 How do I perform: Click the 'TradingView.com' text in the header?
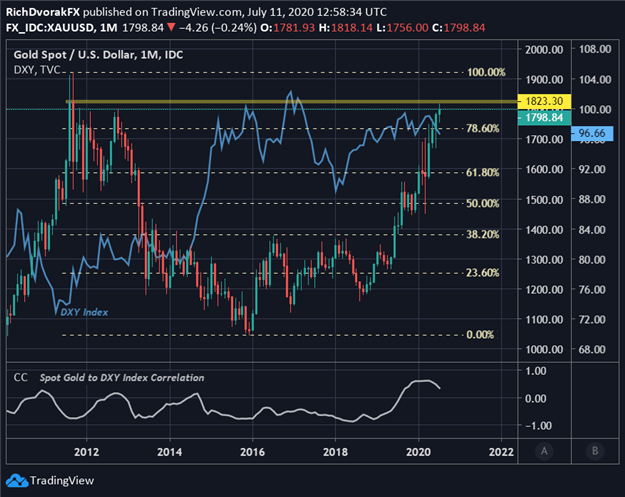point(196,12)
